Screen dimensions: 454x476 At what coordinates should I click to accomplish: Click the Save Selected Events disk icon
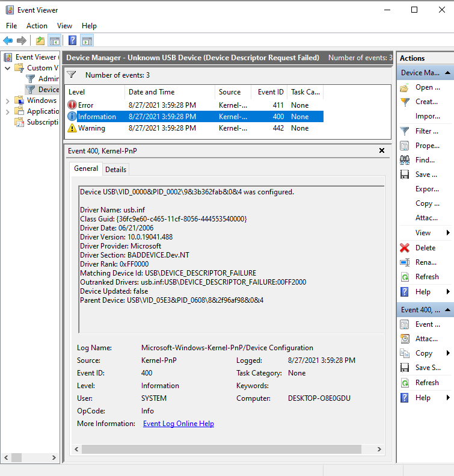[405, 368]
